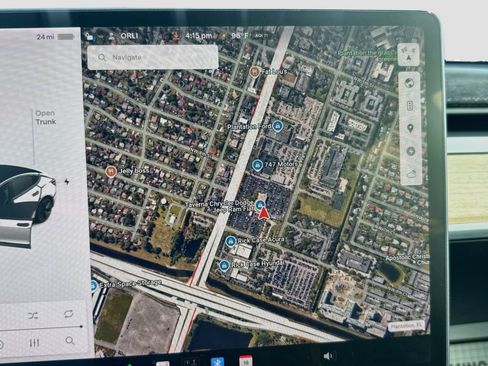Tap the driver profile person icon
488x366 pixels.
[112, 36]
